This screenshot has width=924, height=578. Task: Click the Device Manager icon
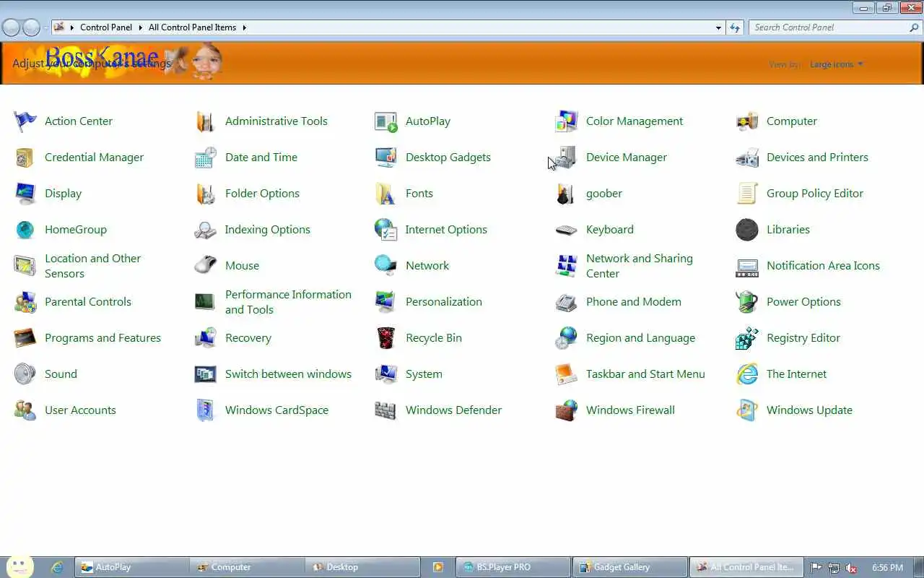[567, 158]
